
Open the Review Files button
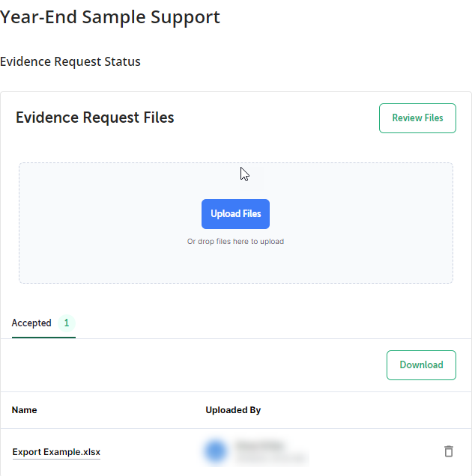click(417, 118)
